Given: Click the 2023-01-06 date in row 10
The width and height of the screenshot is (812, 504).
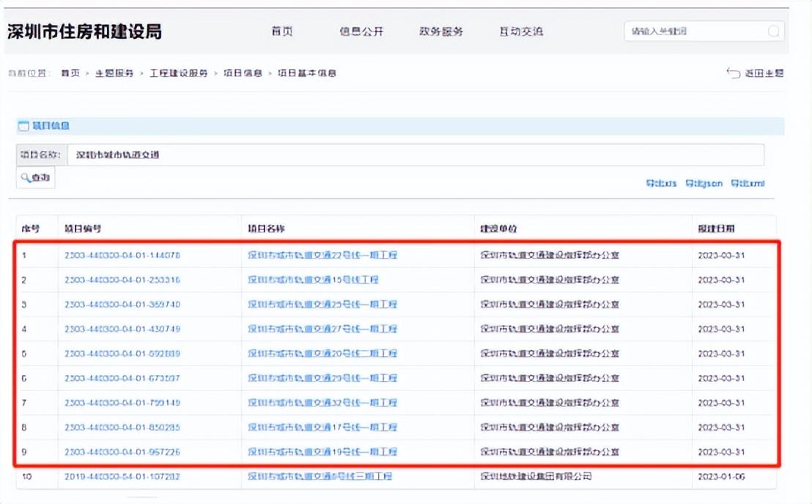Looking at the screenshot, I should click(x=721, y=476).
